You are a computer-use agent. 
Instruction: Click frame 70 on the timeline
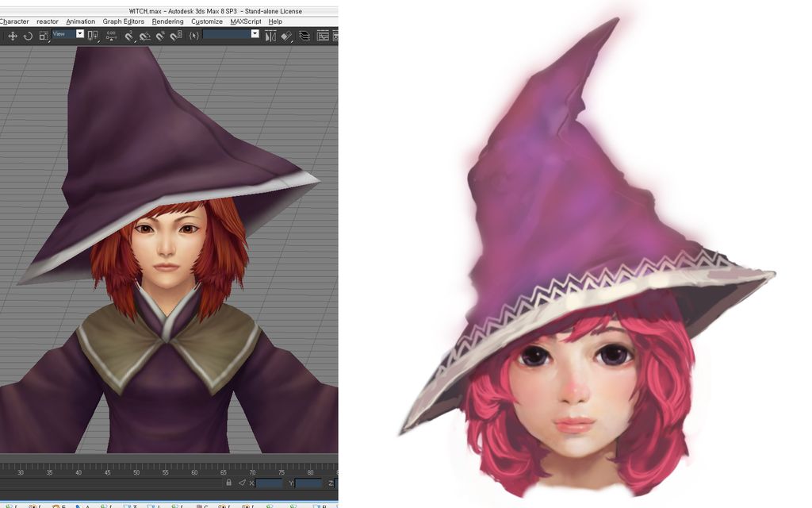click(252, 472)
